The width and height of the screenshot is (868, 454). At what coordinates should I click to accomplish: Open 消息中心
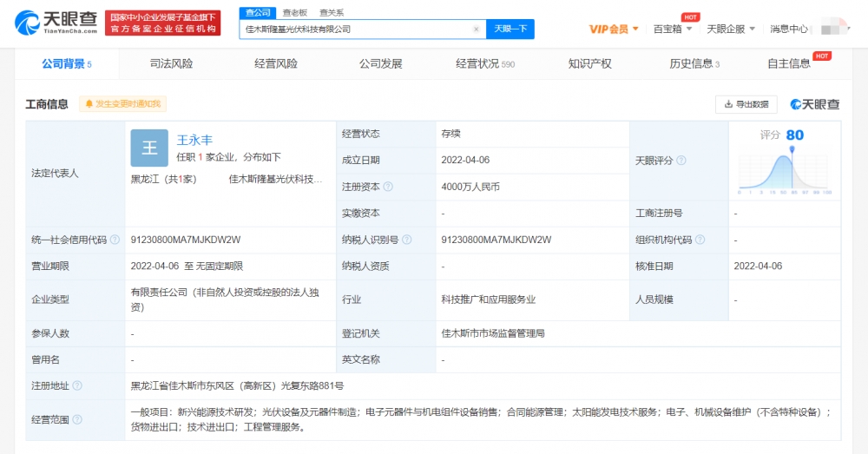coord(789,29)
